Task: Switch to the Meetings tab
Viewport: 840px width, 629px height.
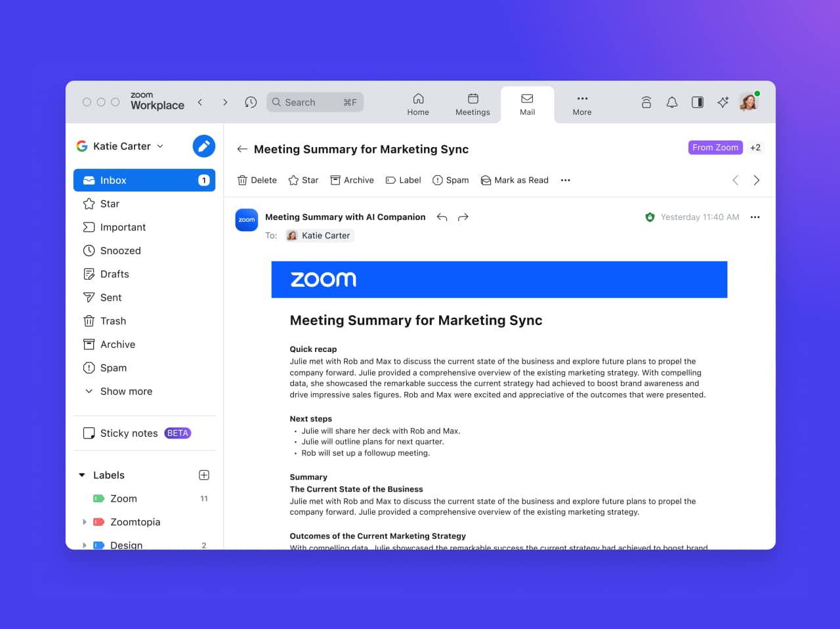Action: coord(472,104)
